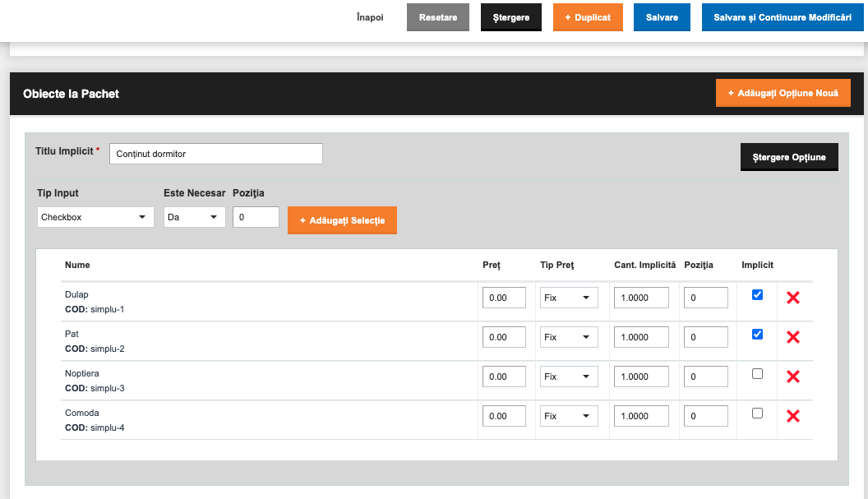Tick Implicit checkbox for Comoda
The image size is (868, 499).
point(757,414)
